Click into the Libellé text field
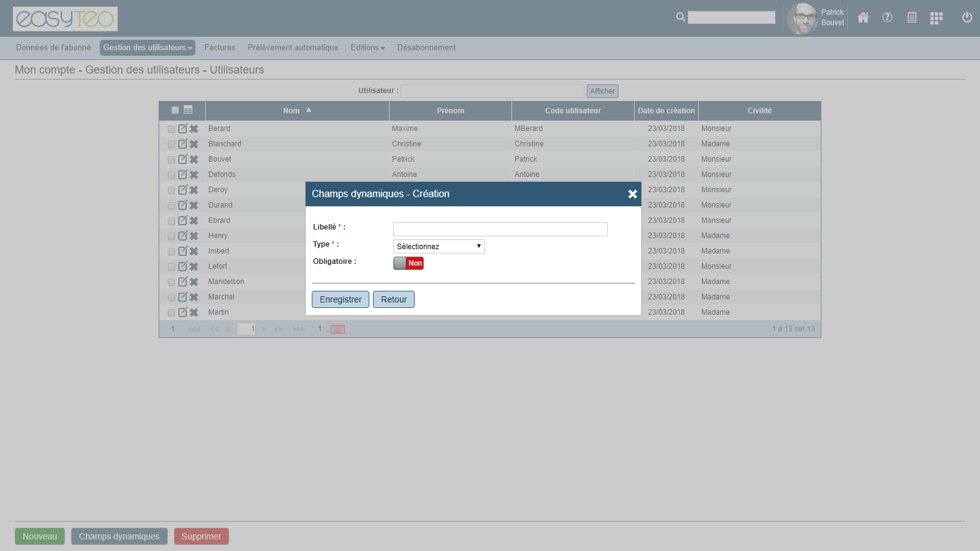The image size is (980, 551). click(x=500, y=229)
